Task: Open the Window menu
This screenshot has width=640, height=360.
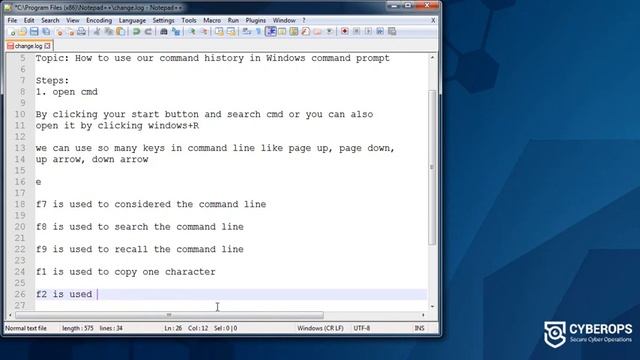Action: click(284, 20)
